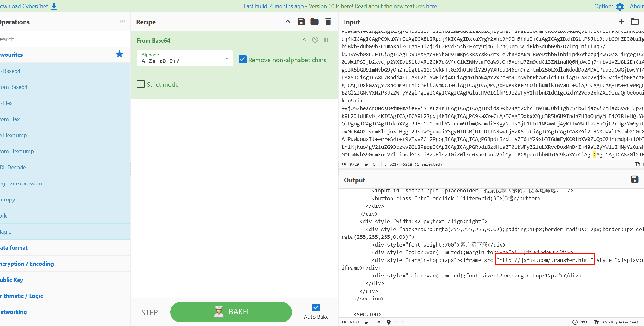
Task: Select the URL Decode operation
Action: coord(65,167)
